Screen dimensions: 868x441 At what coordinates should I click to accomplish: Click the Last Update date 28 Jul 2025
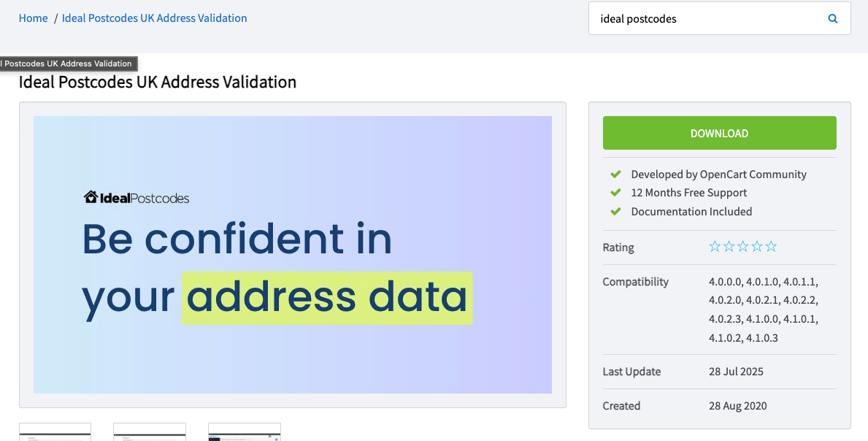pyautogui.click(x=736, y=372)
